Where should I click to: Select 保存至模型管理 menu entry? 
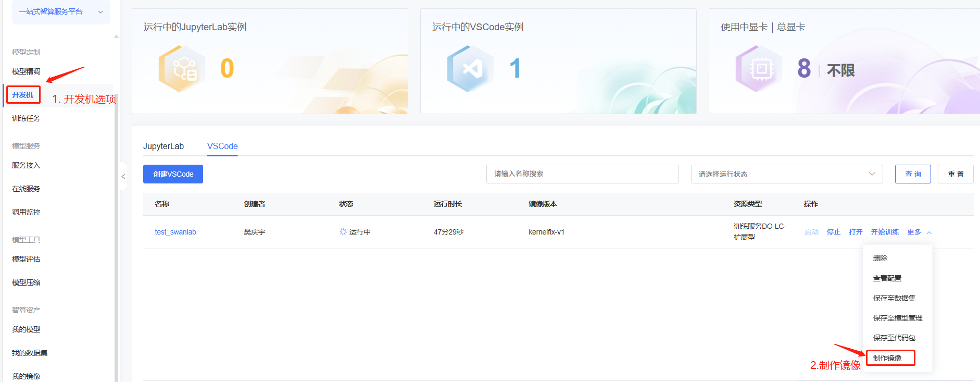898,318
